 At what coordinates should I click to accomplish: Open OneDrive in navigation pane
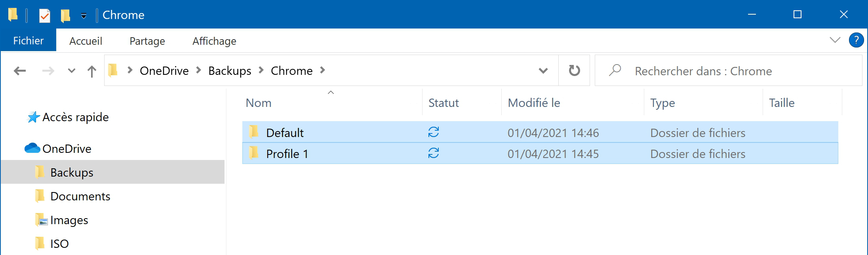pyautogui.click(x=67, y=149)
